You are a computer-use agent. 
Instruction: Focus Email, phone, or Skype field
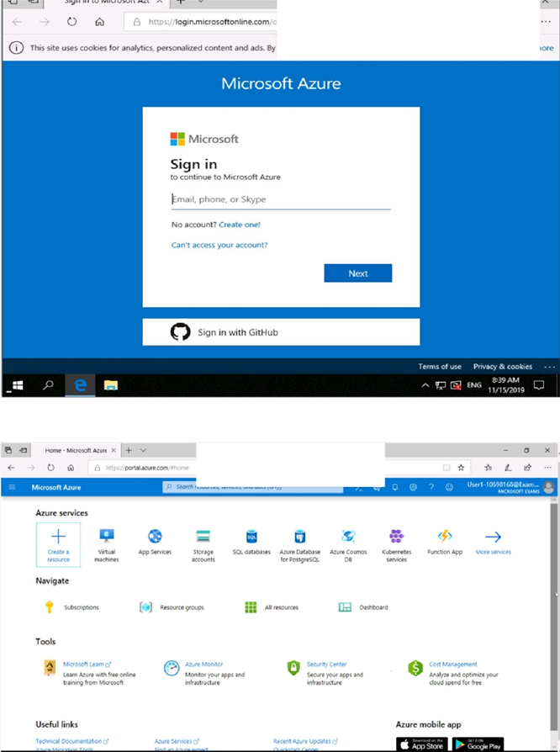click(281, 199)
